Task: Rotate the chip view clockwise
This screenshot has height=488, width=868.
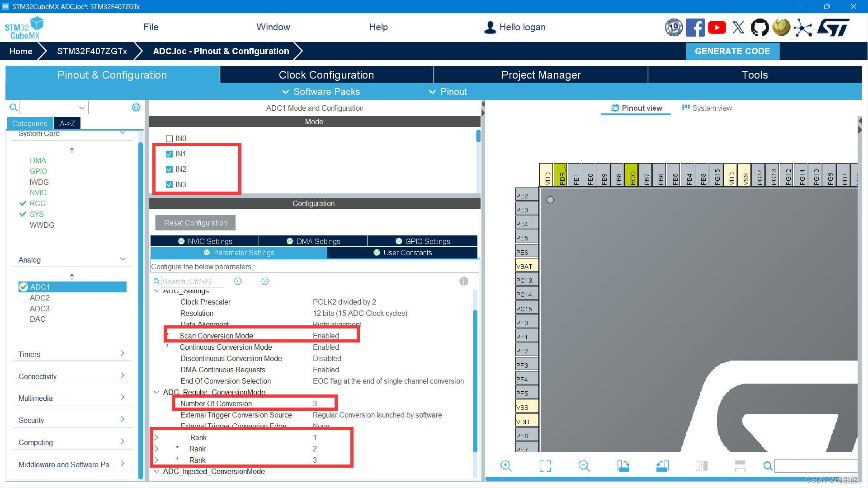Action: pos(623,466)
